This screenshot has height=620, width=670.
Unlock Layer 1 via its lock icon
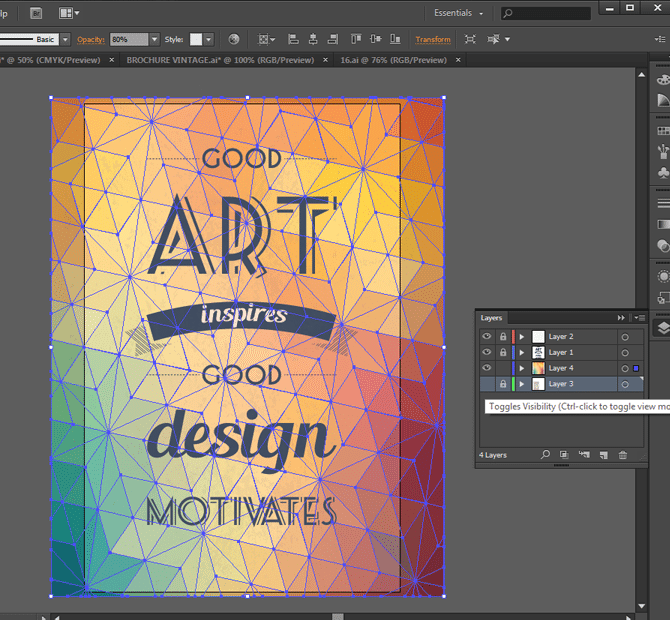[x=503, y=353]
